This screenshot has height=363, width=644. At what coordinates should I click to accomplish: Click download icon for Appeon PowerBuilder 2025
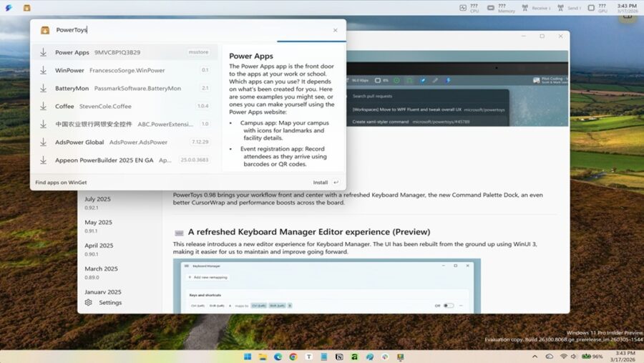coord(43,160)
